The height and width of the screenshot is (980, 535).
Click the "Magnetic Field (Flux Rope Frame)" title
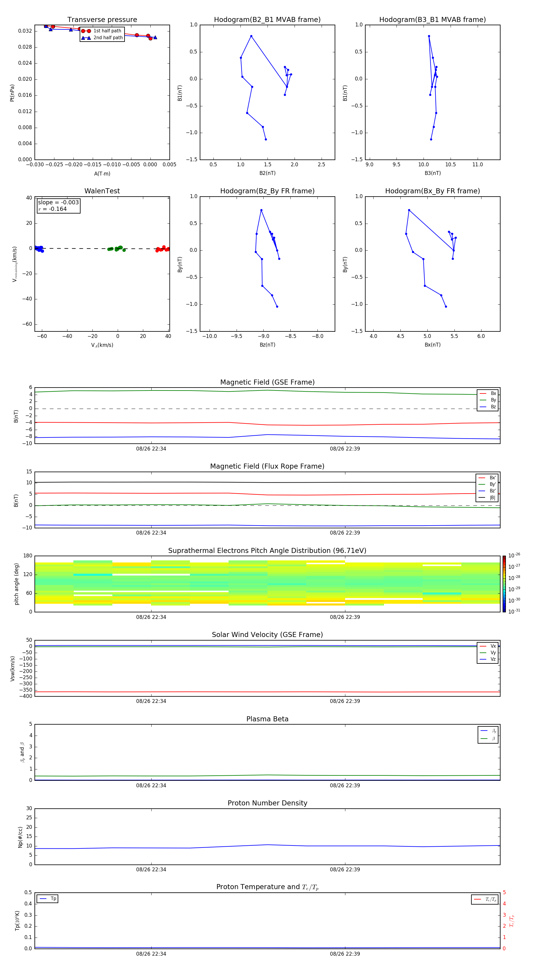(x=267, y=467)
